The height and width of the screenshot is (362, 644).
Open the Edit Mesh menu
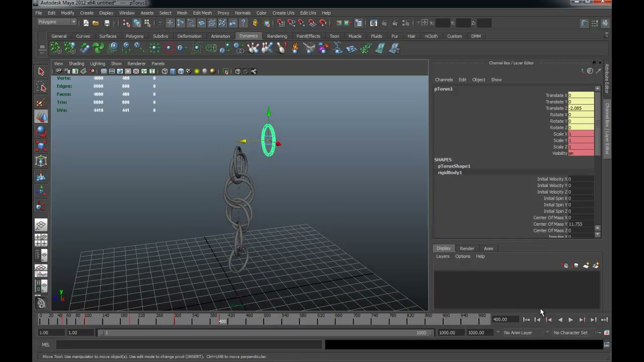click(202, 13)
